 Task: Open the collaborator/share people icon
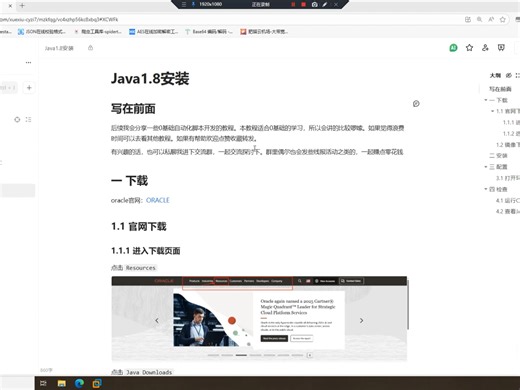[485, 48]
